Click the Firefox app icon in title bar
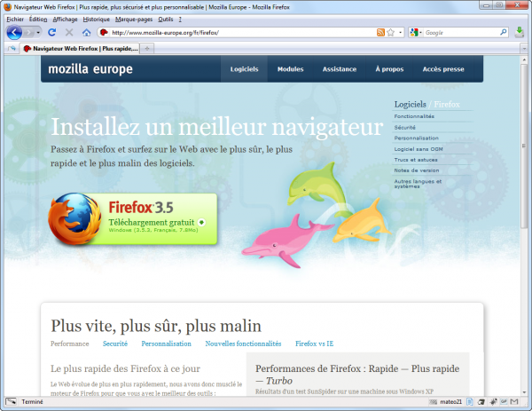This screenshot has height=411, width=532. tap(7, 7)
